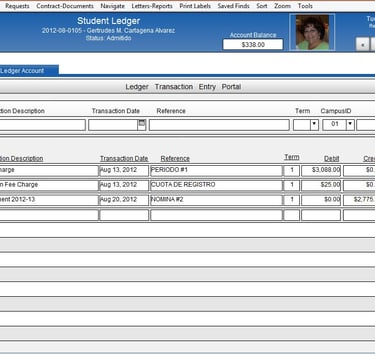Open the Saved Finds menu
The height and width of the screenshot is (362, 375).
point(233,6)
